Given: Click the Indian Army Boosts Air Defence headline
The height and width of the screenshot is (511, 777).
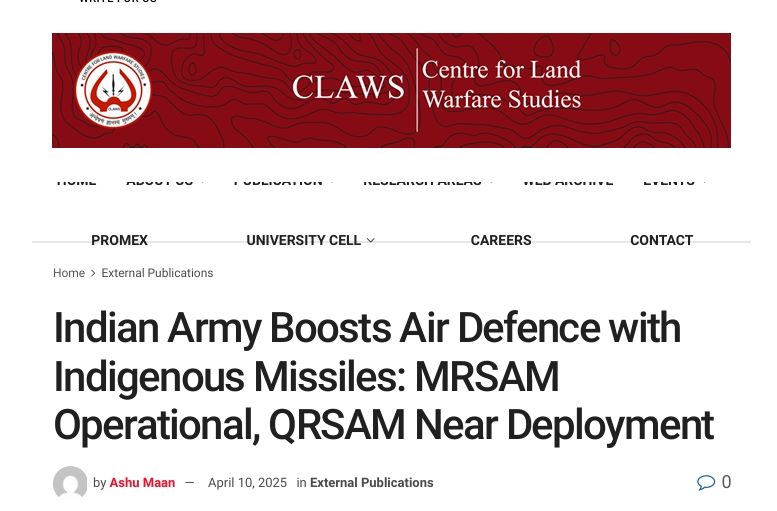Looking at the screenshot, I should (x=384, y=377).
